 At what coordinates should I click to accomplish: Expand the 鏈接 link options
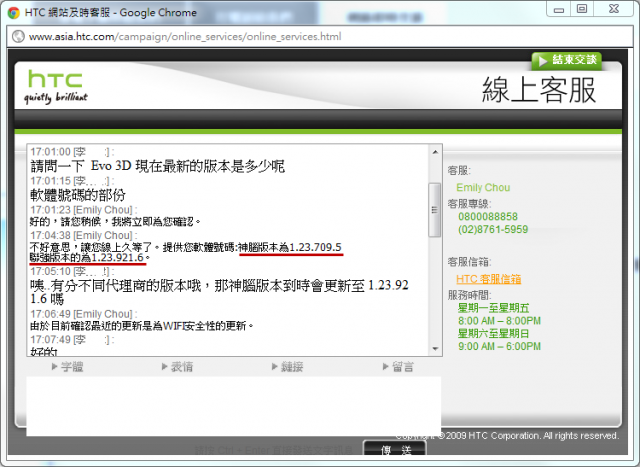click(x=288, y=367)
